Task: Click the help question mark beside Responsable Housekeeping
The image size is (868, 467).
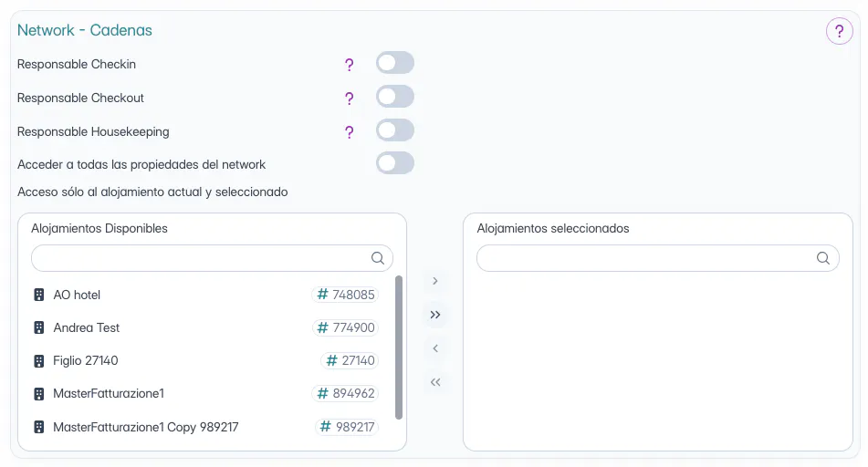Action: [349, 132]
